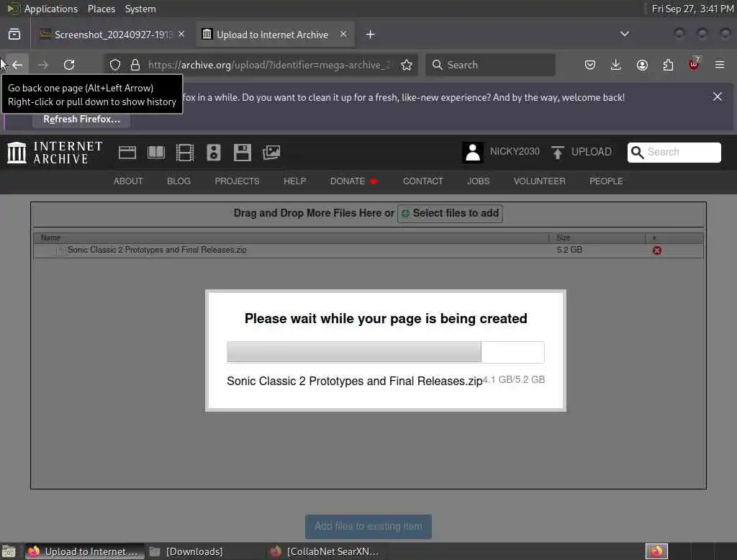Click the 4.1 GB/5.2 GB progress text
This screenshot has height=560, width=737.
coord(514,380)
